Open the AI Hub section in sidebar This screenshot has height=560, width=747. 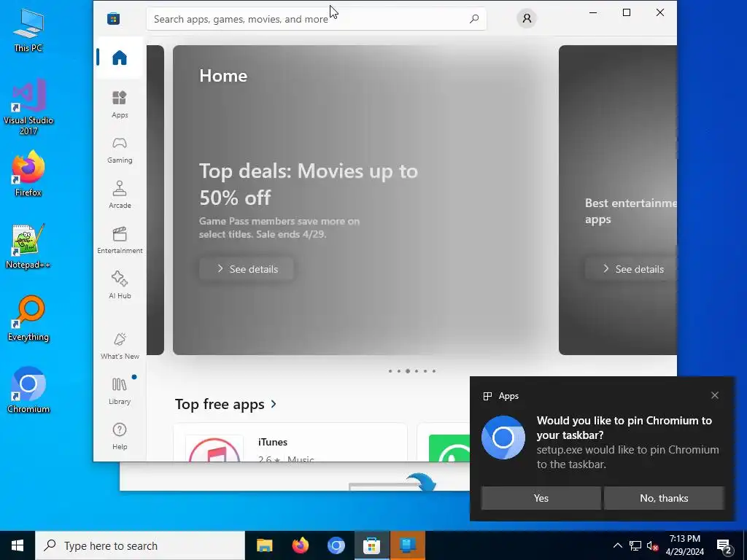[120, 285]
